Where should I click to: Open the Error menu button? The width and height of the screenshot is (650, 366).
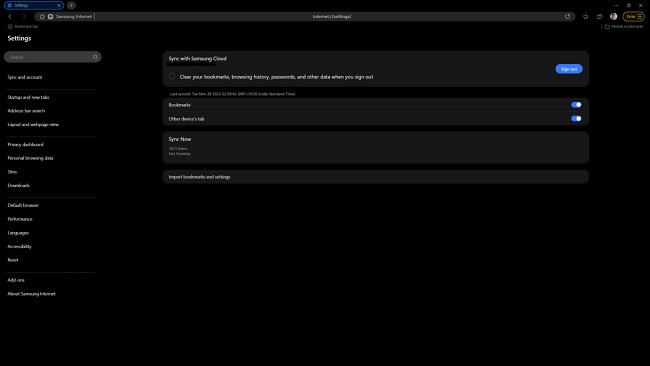tap(634, 17)
